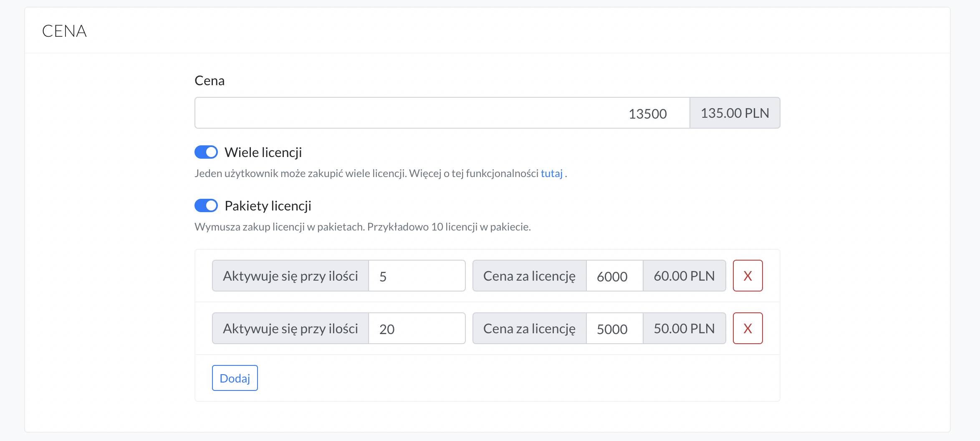Edit the quantity field showing 5

click(x=417, y=276)
